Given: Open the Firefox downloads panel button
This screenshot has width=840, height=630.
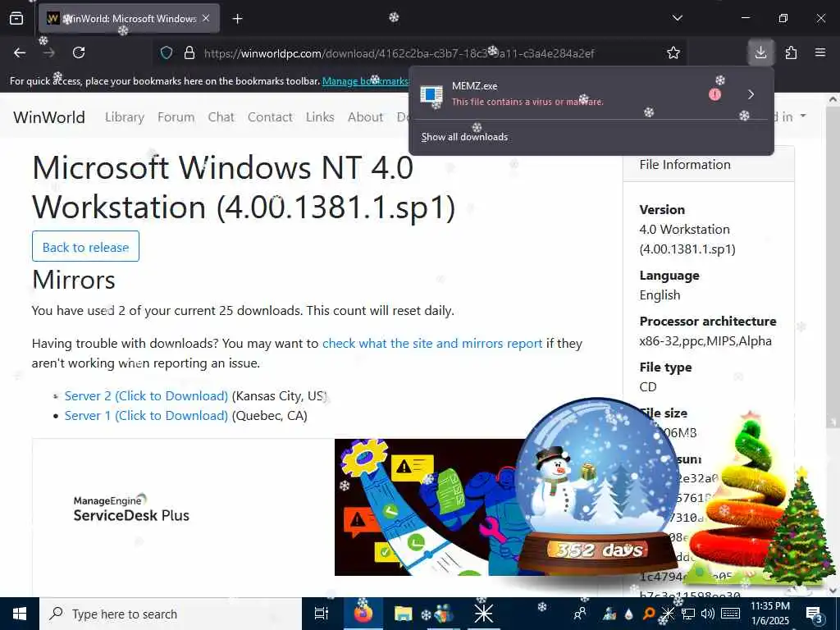Looking at the screenshot, I should tap(760, 52).
